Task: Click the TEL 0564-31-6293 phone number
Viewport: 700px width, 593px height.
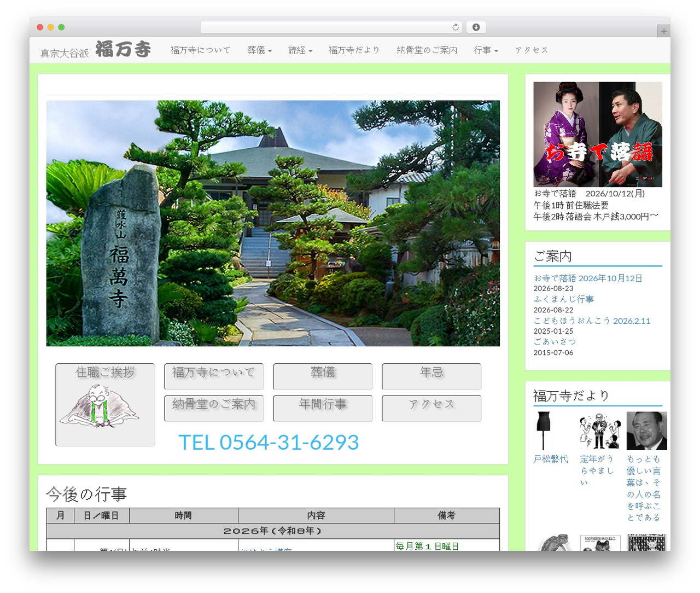Action: (x=269, y=442)
